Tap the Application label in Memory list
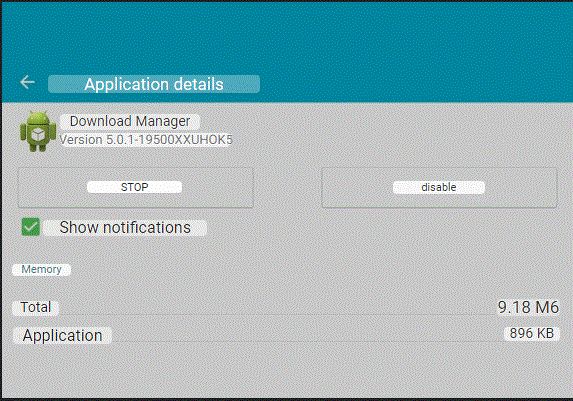Image resolution: width=573 pixels, height=401 pixels. (62, 335)
